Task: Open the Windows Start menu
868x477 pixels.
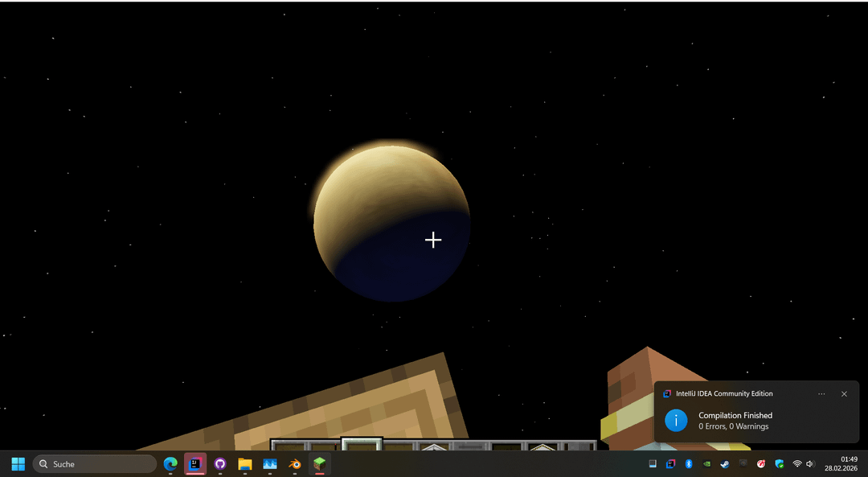Action: [x=18, y=464]
